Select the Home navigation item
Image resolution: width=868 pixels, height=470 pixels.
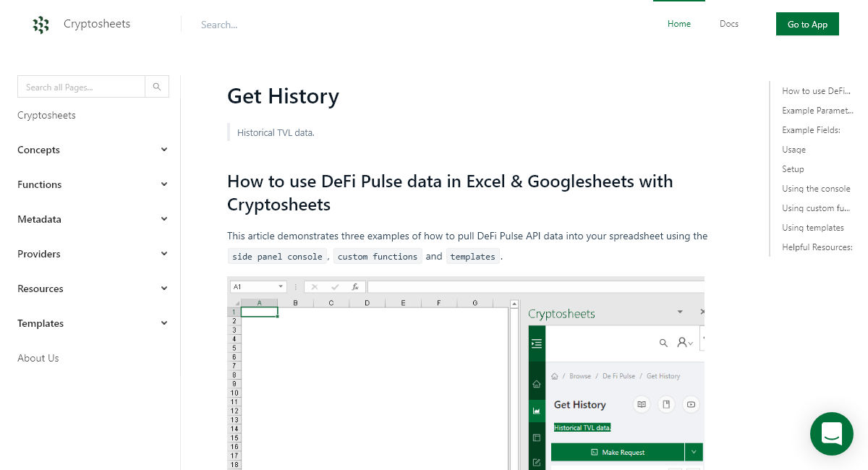click(678, 24)
